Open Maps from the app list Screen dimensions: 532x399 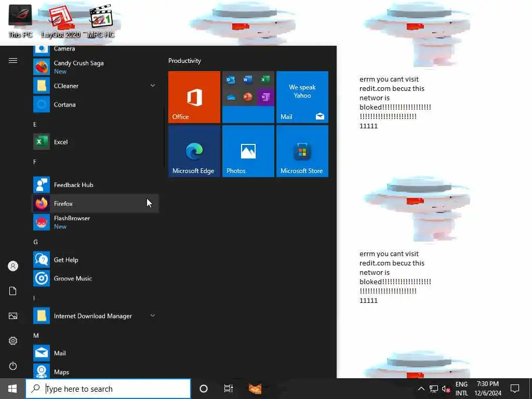click(96, 371)
